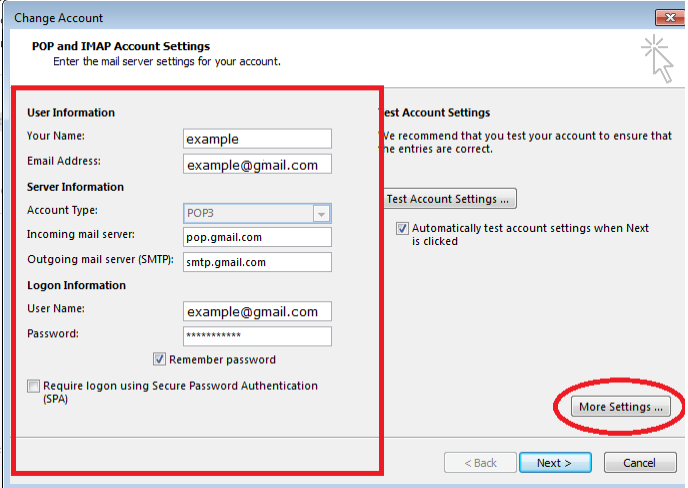Click the POP and IMAP Account Settings title
Screen dimensions: 688x488
pos(121,46)
